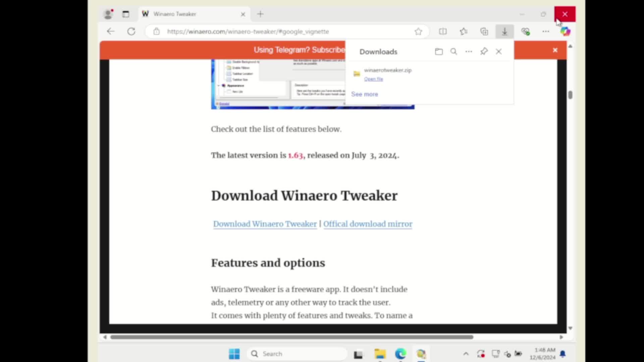Pin the Downloads flyout

tap(484, 51)
